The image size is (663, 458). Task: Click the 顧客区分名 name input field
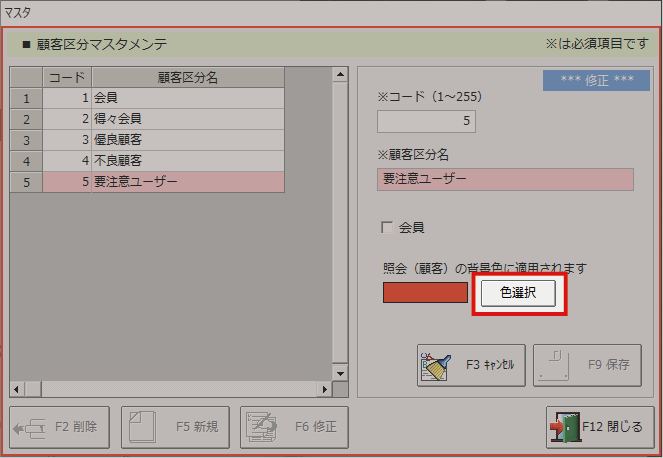505,179
